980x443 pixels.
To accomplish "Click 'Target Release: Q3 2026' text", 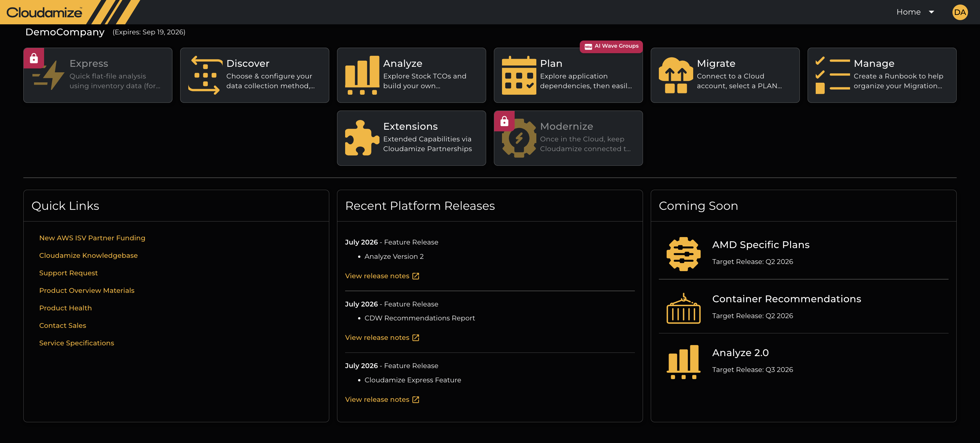I will pyautogui.click(x=752, y=370).
